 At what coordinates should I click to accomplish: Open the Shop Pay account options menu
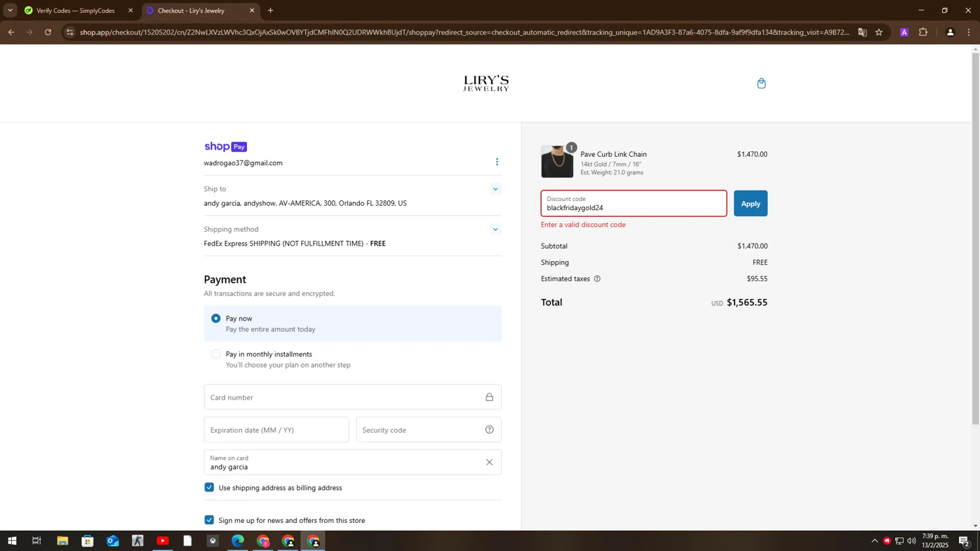497,162
